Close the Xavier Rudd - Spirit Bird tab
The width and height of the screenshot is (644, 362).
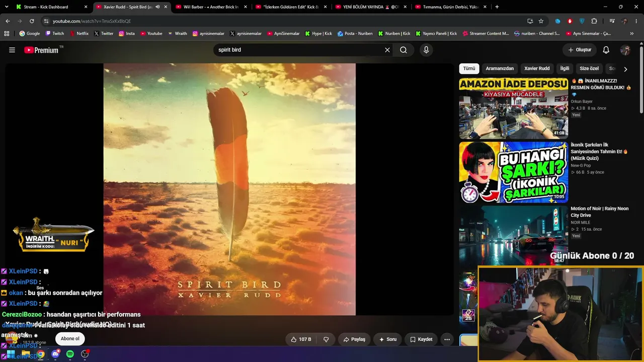(x=166, y=7)
